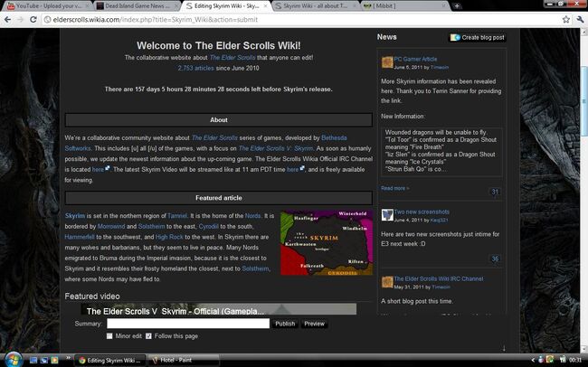Click the browser forward arrow

[20, 20]
